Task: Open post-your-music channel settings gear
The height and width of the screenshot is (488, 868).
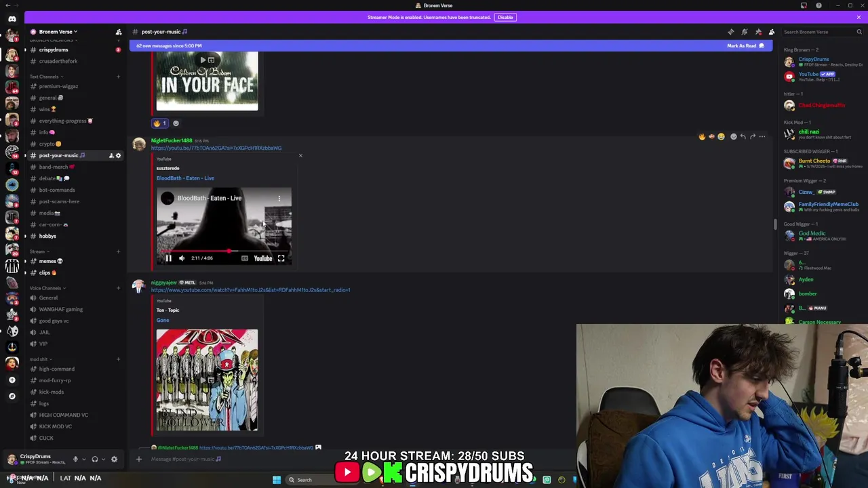Action: 118,156
